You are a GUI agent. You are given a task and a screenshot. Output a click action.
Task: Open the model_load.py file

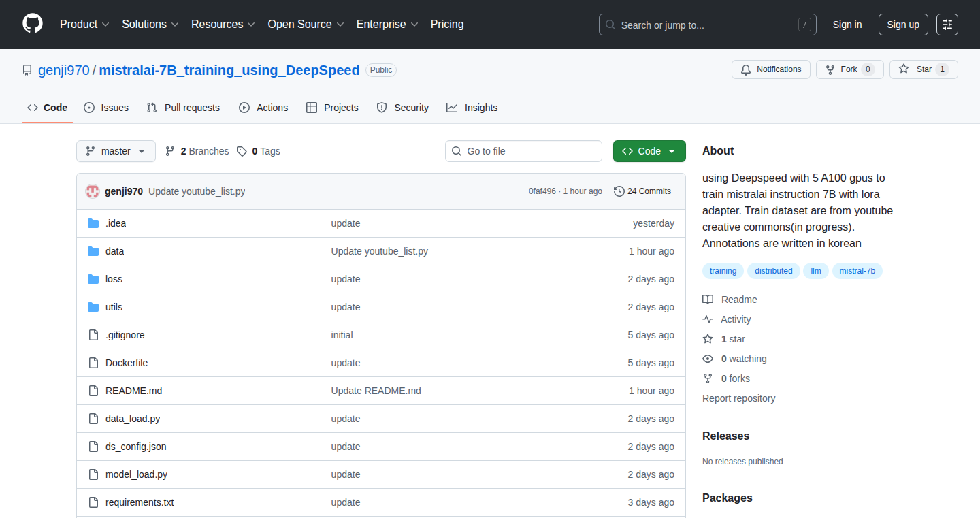136,474
